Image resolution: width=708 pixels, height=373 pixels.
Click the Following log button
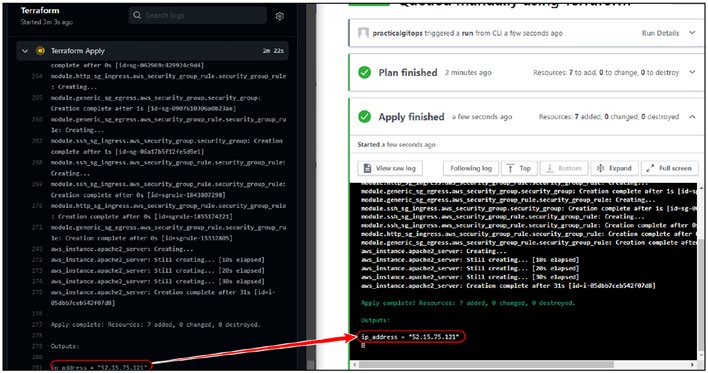tap(470, 168)
